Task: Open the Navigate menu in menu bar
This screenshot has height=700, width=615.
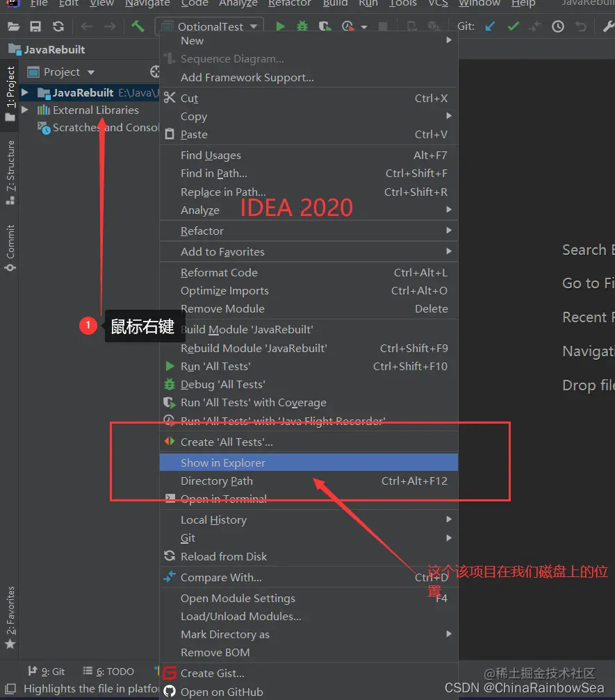Action: pos(147,3)
